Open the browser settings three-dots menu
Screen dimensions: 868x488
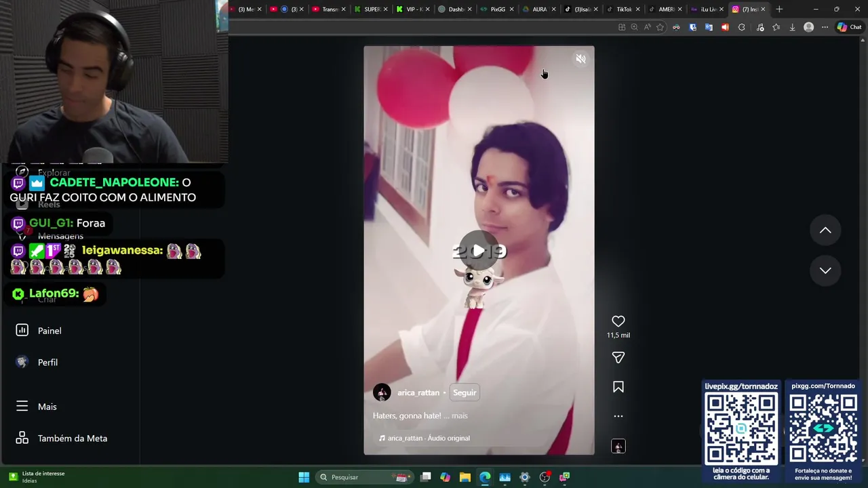825,27
